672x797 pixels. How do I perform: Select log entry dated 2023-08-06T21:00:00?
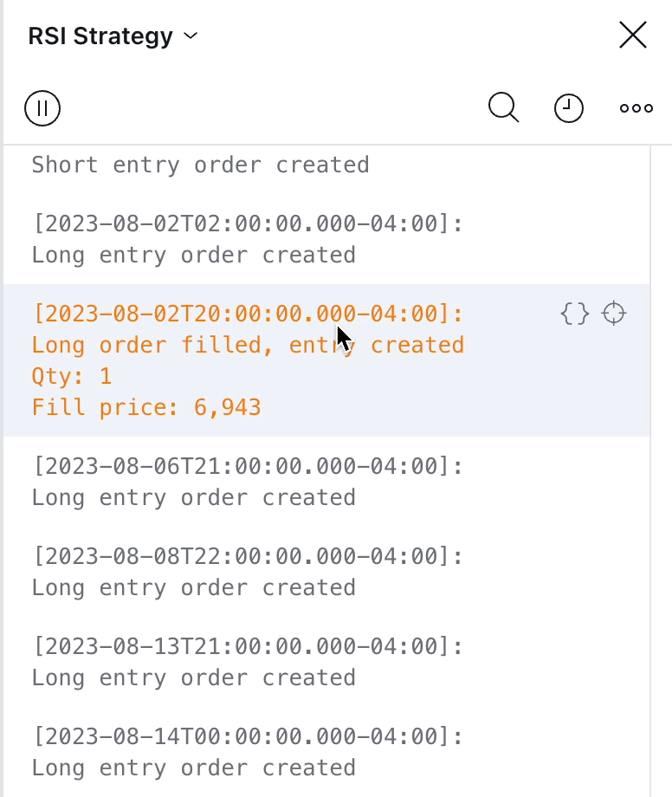pyautogui.click(x=326, y=482)
